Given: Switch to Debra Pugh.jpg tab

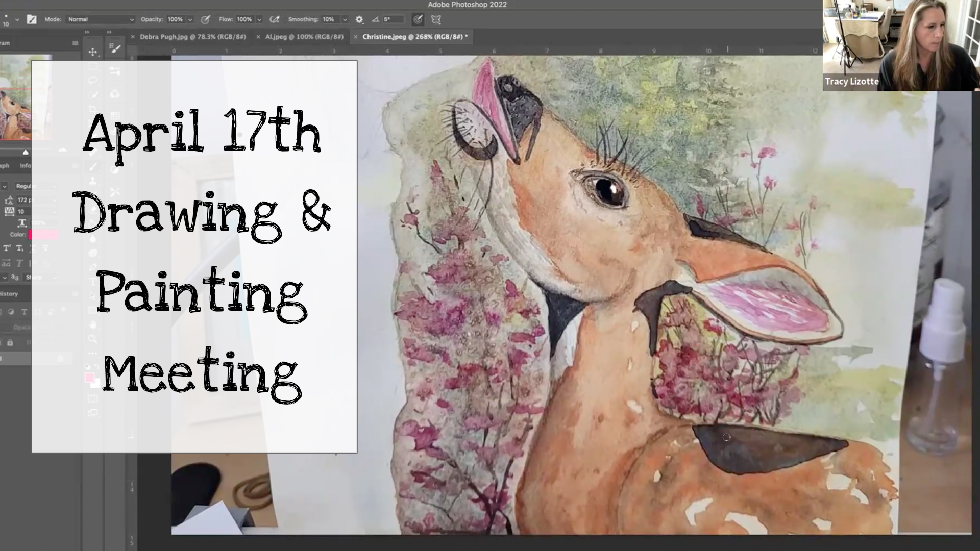Looking at the screenshot, I should pos(193,37).
